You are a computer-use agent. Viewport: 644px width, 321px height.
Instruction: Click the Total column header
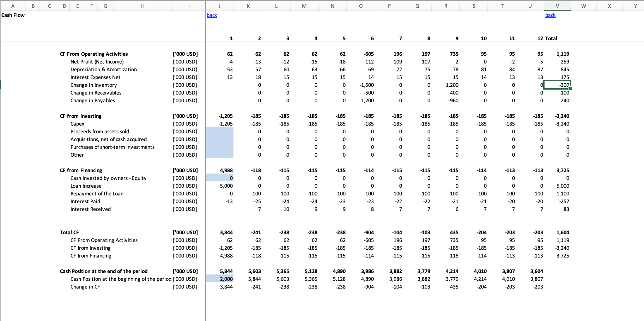click(x=551, y=38)
